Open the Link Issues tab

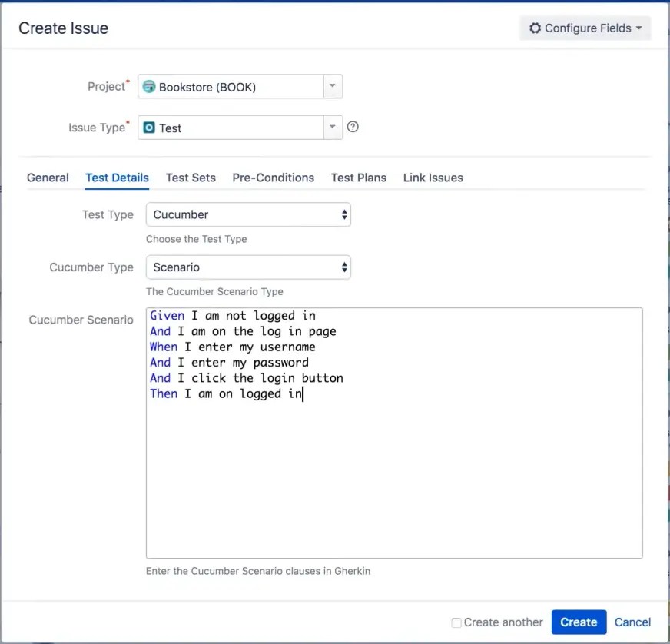pos(433,178)
